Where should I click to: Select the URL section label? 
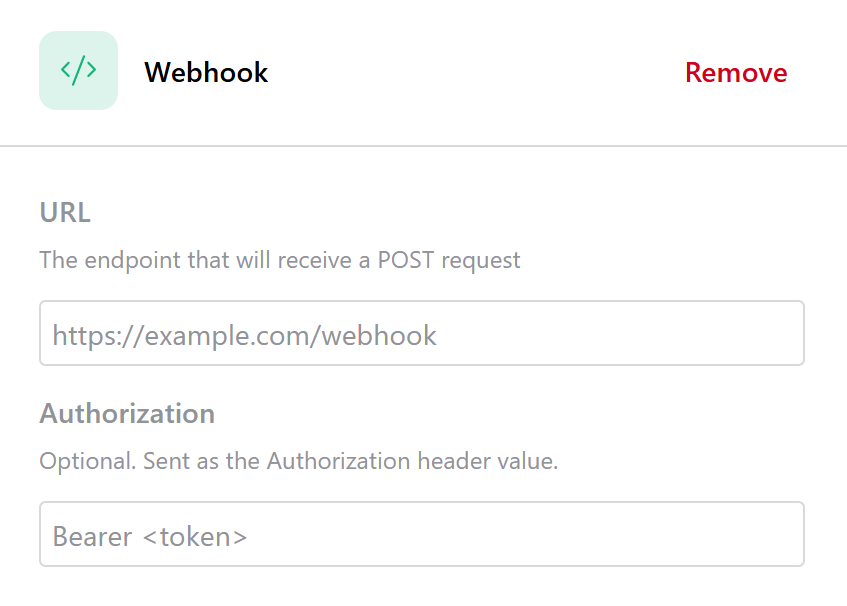(64, 212)
